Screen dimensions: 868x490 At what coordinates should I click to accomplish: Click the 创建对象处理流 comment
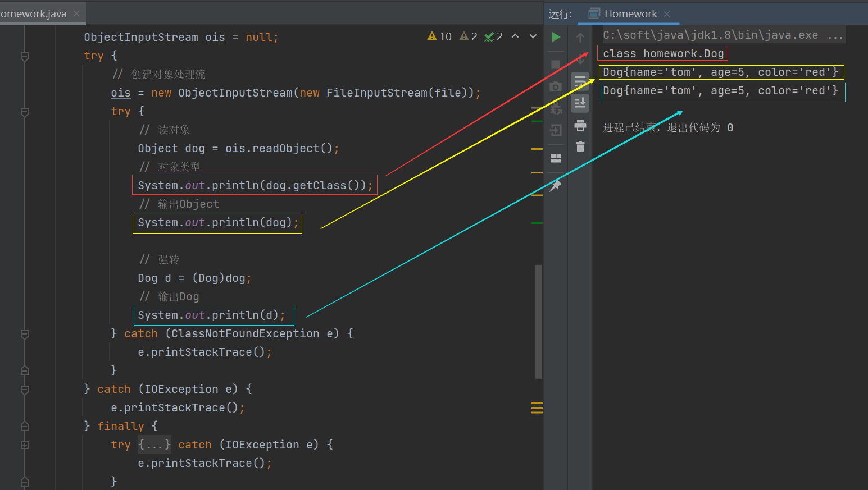click(158, 74)
